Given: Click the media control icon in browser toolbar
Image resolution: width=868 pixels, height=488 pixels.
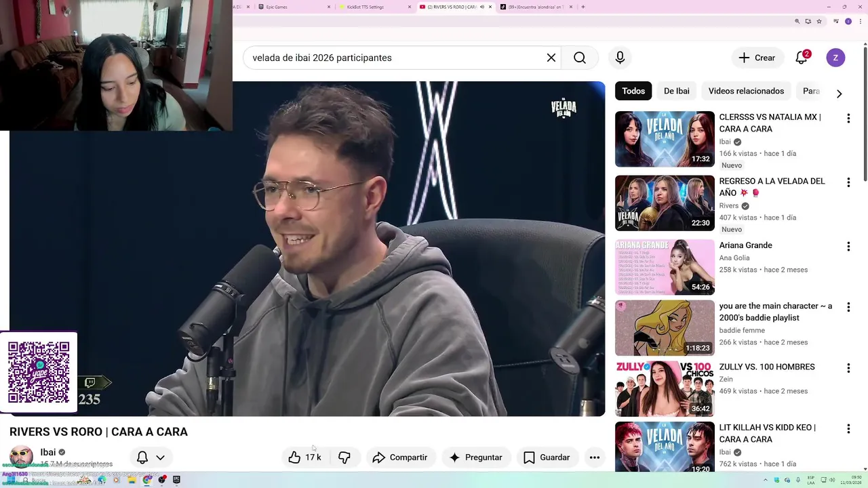Looking at the screenshot, I should click(837, 22).
